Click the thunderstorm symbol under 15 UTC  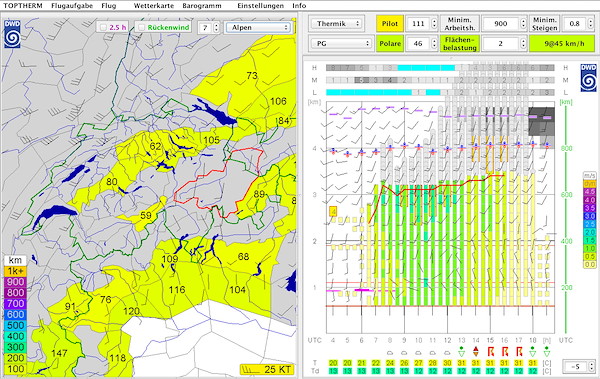(x=490, y=351)
